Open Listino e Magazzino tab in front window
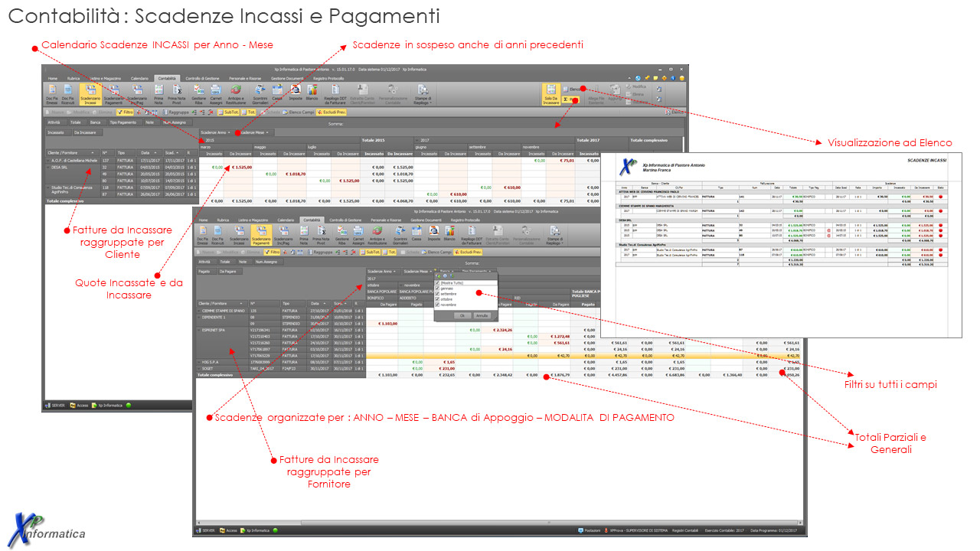Viewport: 980px width, 551px height. (253, 220)
